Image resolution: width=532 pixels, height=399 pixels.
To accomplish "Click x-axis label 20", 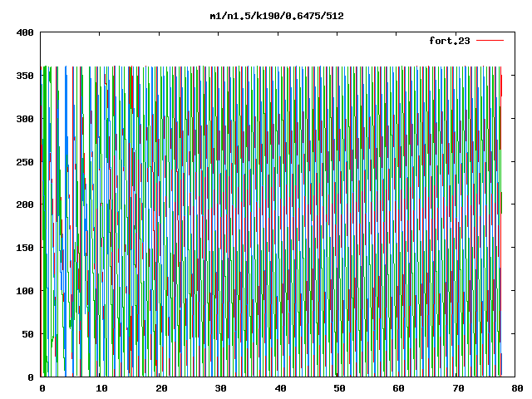I will click(161, 388).
